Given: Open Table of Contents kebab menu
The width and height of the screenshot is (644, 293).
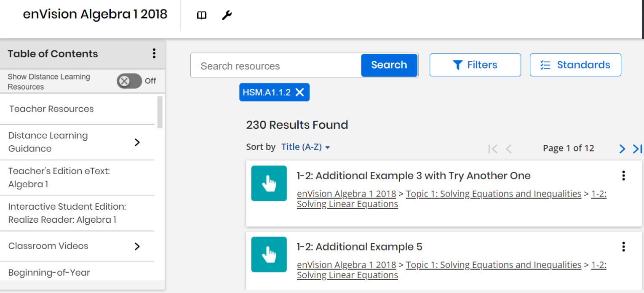Looking at the screenshot, I should pyautogui.click(x=154, y=53).
